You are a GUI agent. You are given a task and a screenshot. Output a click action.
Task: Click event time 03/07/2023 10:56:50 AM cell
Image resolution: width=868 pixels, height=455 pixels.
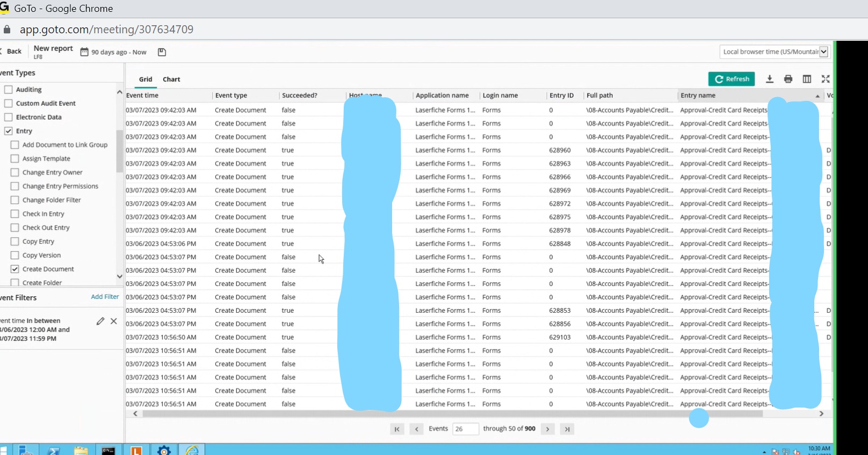point(161,337)
